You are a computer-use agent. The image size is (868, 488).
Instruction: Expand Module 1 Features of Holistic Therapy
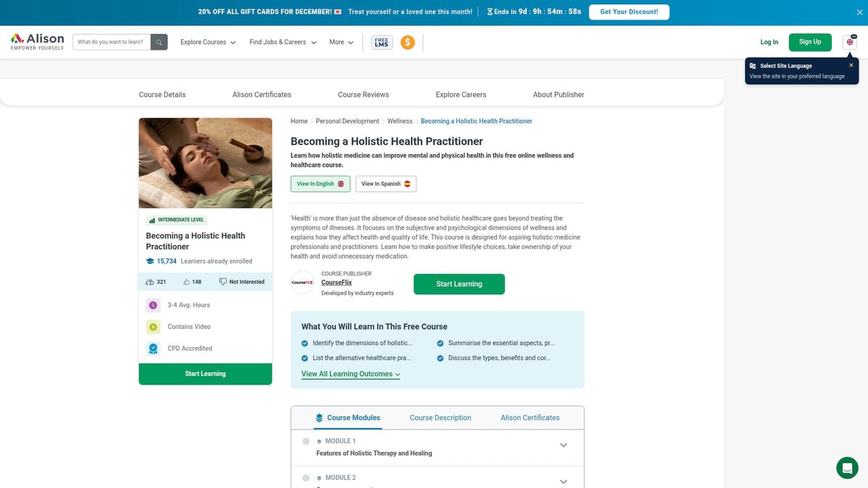(563, 445)
